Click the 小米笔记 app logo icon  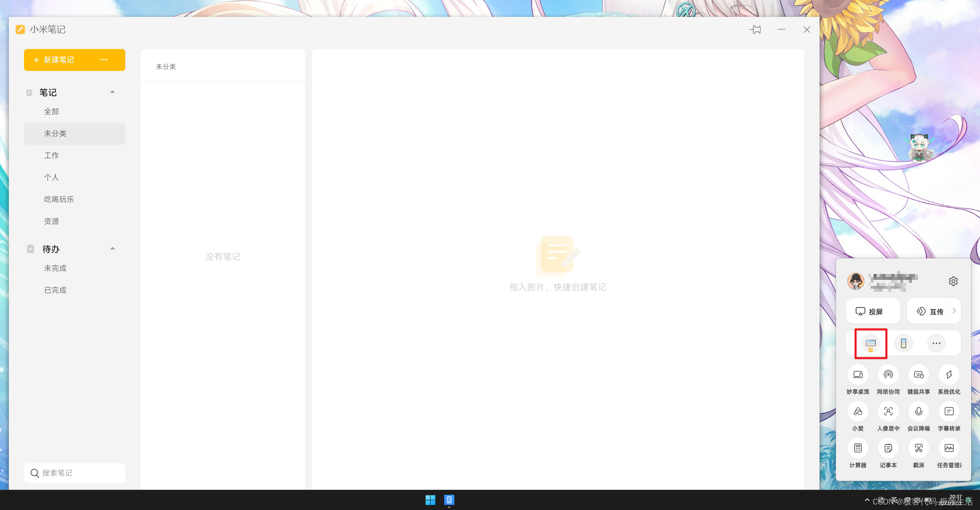tap(20, 30)
